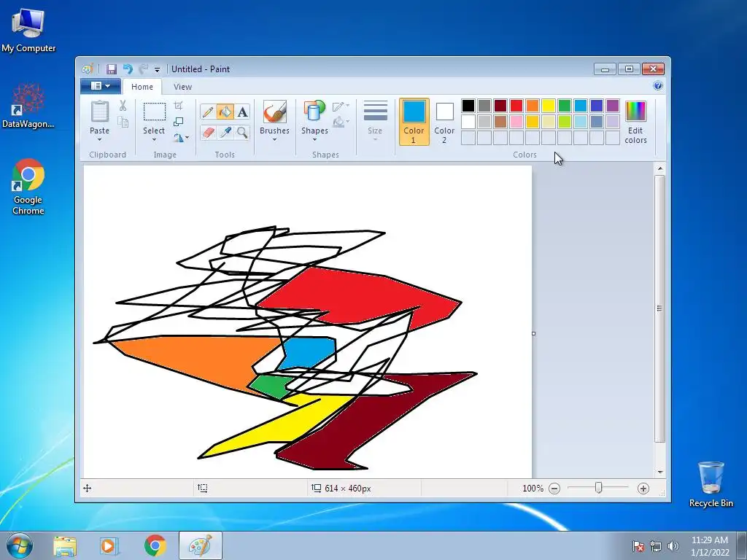Pick the Color picker eyedropper tool
Viewport: 747px width, 560px height.
(225, 132)
